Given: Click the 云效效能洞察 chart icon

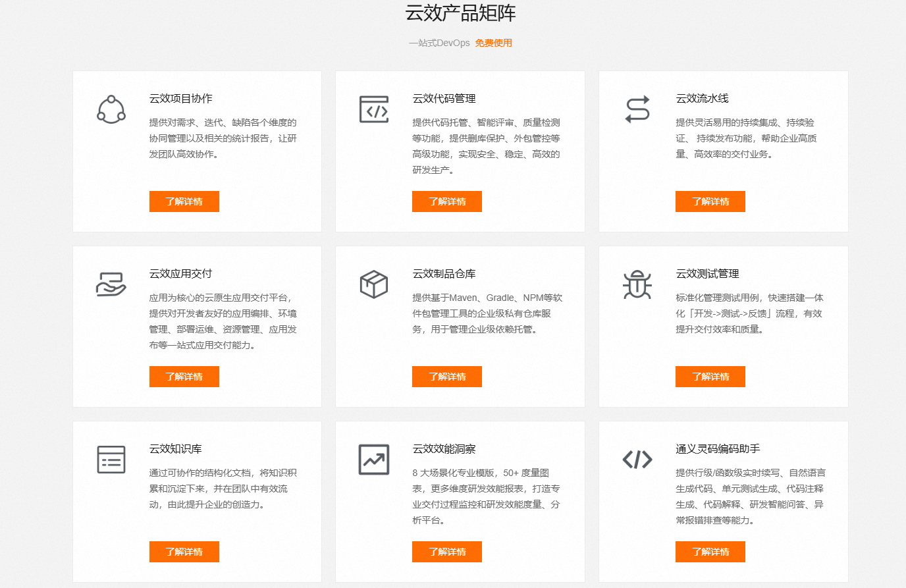Looking at the screenshot, I should pyautogui.click(x=374, y=460).
